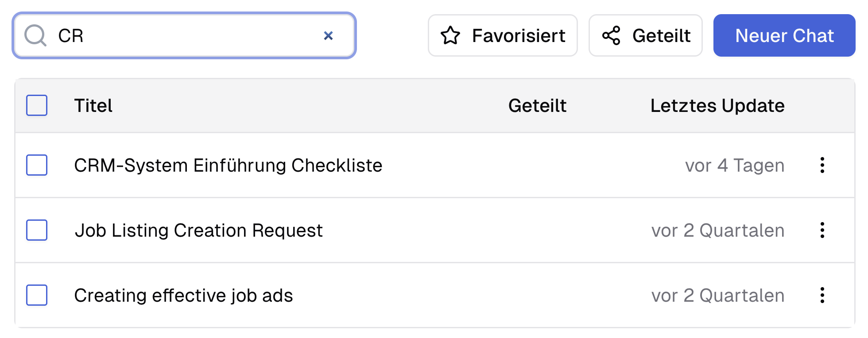Click the X to clear the search field
868x338 pixels.
328,35
